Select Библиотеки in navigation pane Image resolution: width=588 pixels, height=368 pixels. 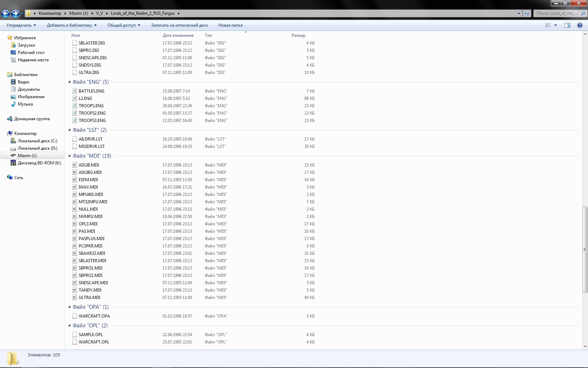click(x=26, y=75)
